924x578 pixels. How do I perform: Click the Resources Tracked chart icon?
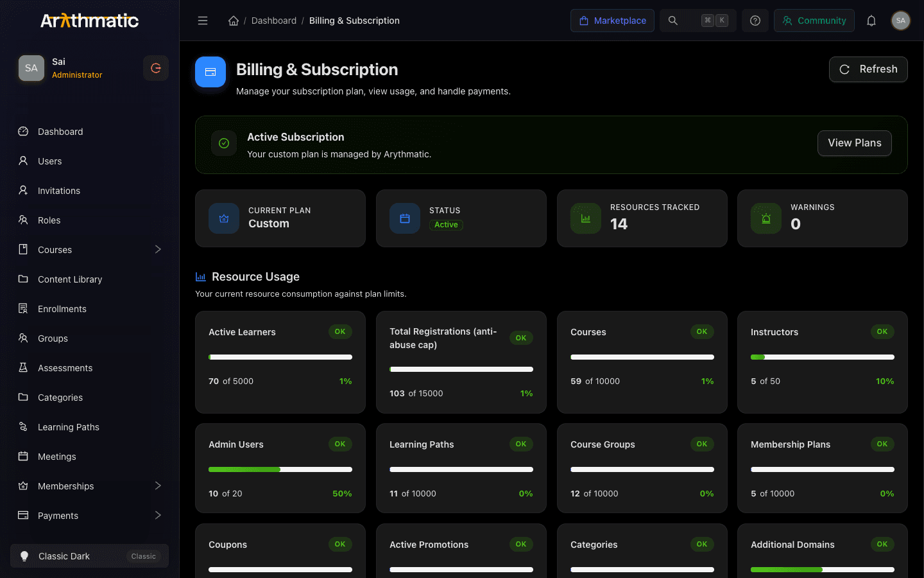point(586,218)
